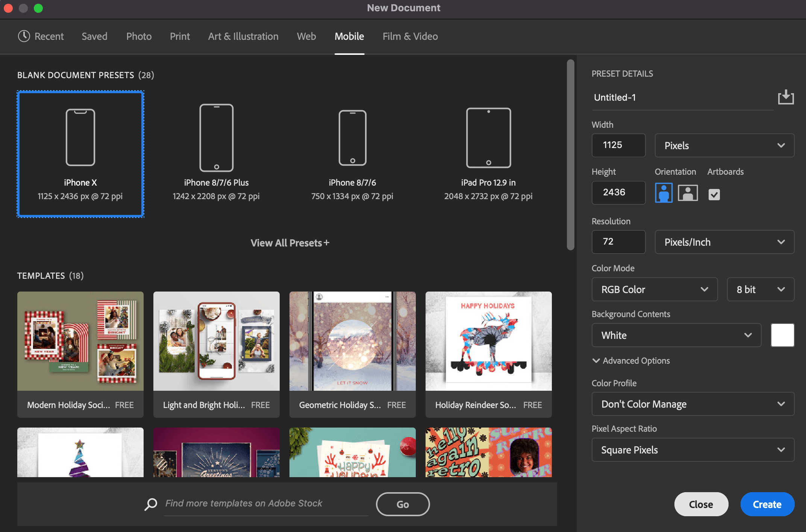Open the Pixel Aspect Ratio dropdown
The width and height of the screenshot is (806, 532).
pos(693,449)
